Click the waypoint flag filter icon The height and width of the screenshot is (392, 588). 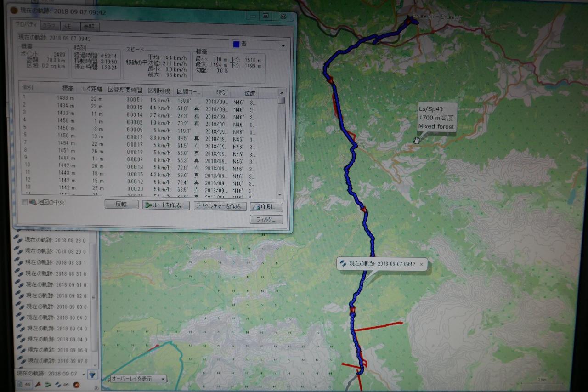pos(39,385)
